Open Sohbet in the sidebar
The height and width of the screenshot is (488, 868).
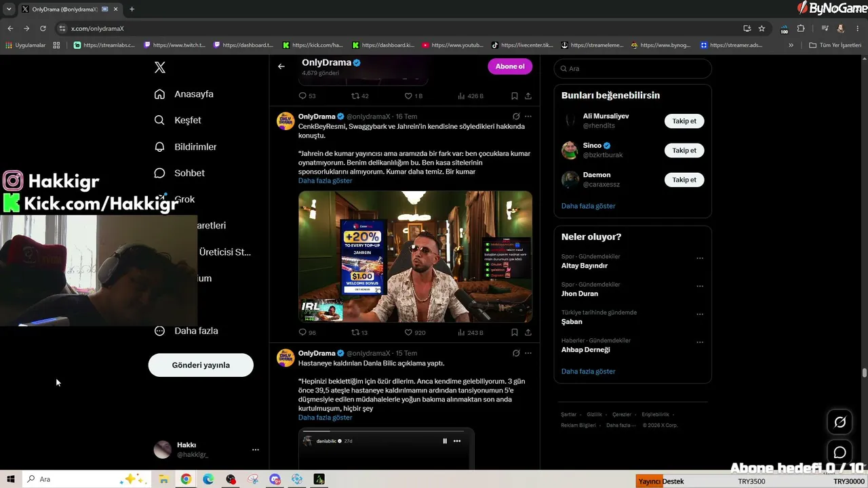pyautogui.click(x=179, y=173)
